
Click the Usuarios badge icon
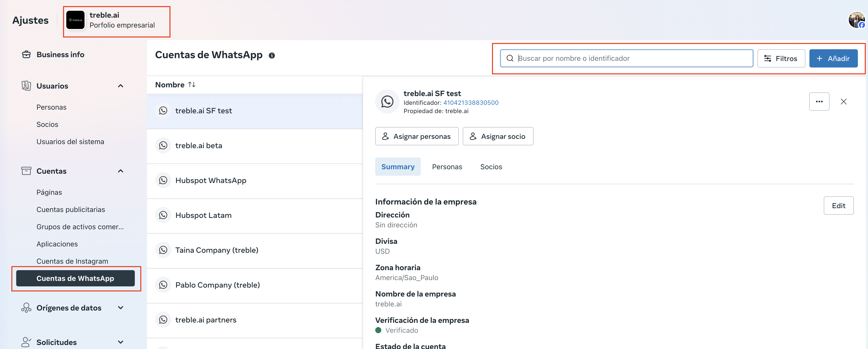(26, 86)
